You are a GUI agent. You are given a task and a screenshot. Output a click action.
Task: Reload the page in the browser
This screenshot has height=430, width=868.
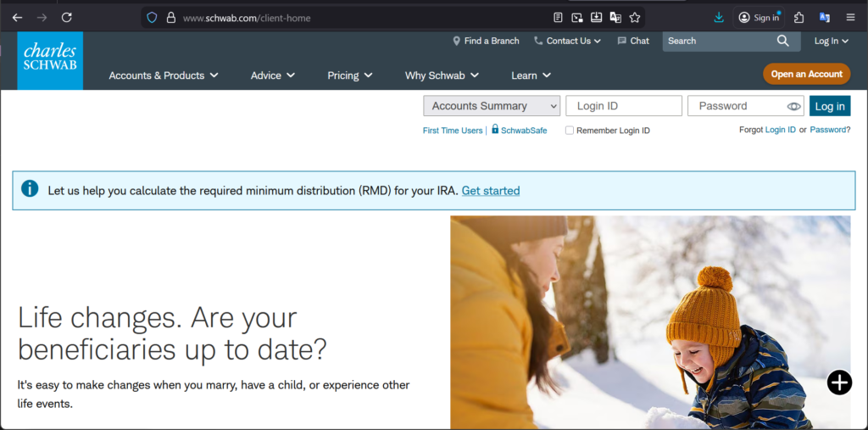click(x=67, y=17)
